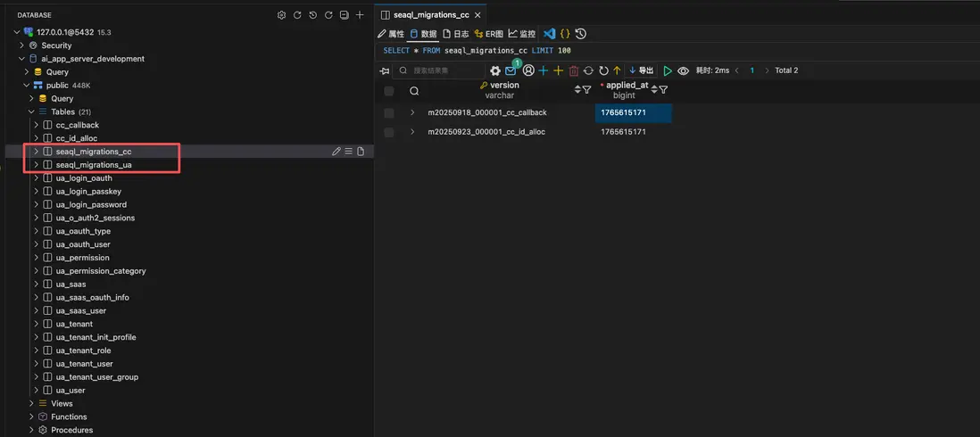This screenshot has width=980, height=437.
Task: Expand the Views node
Action: pos(31,404)
